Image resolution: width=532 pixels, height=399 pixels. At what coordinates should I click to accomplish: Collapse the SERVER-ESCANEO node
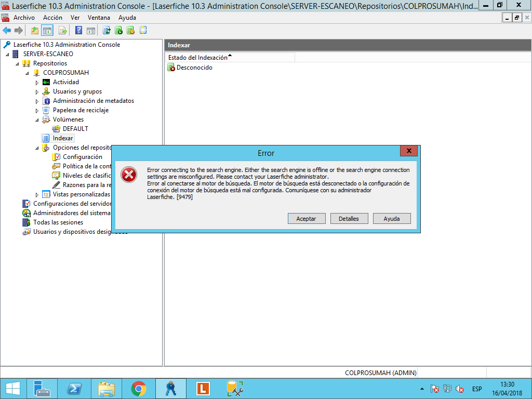click(7, 54)
